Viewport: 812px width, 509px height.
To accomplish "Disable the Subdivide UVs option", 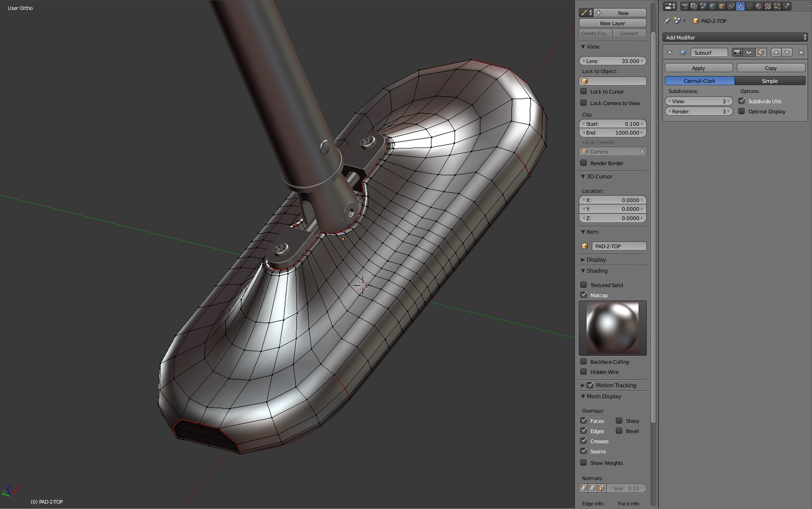I will (742, 101).
